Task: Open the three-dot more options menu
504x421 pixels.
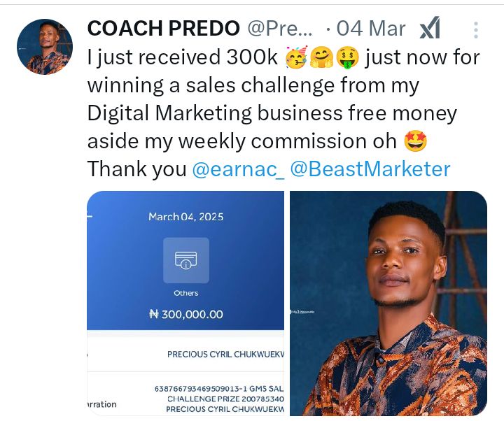Action: tap(476, 29)
